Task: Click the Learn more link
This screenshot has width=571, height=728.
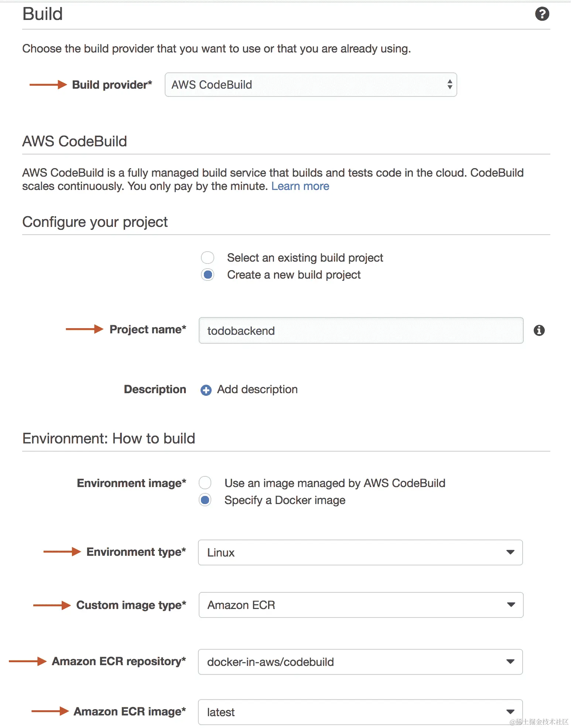Action: pyautogui.click(x=300, y=186)
